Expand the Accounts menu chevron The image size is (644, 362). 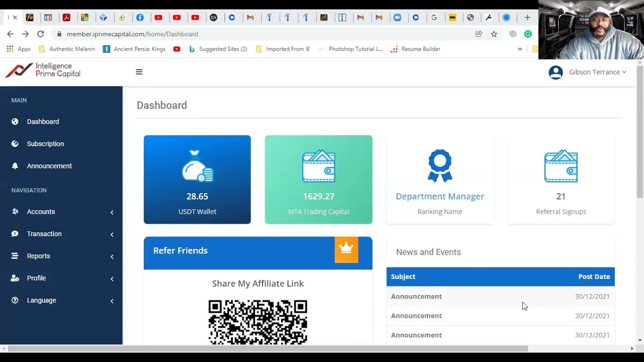[x=112, y=212]
